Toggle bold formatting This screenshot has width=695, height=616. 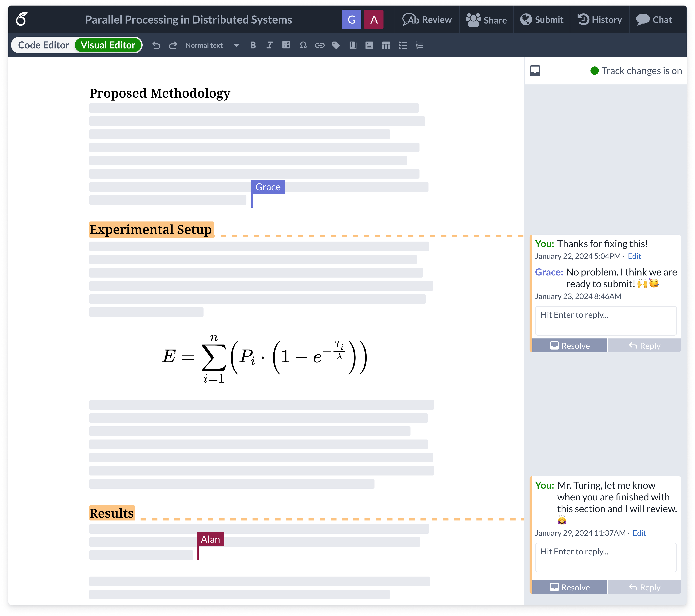pos(253,45)
